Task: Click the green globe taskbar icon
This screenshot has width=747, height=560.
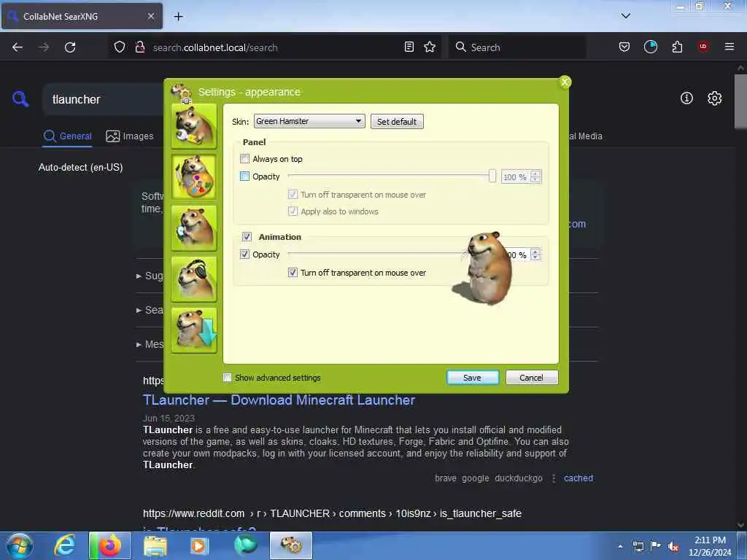Action: coord(245,545)
